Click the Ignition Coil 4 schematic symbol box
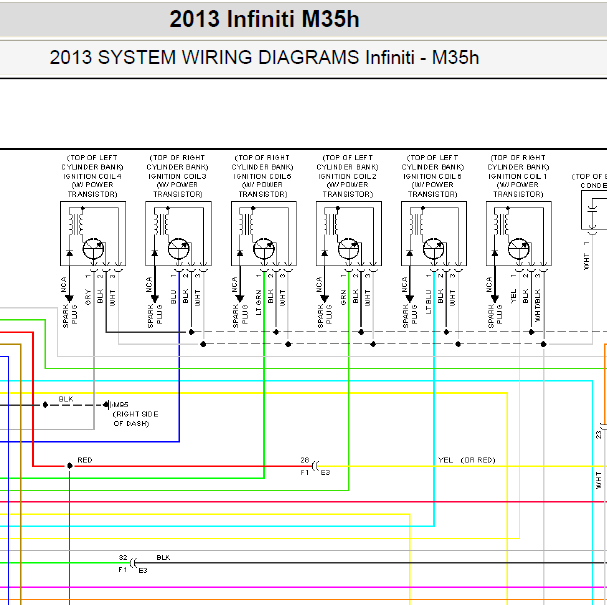 coord(93,233)
